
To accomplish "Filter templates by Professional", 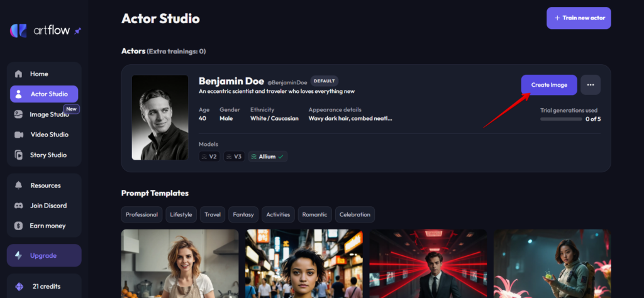I will click(142, 214).
